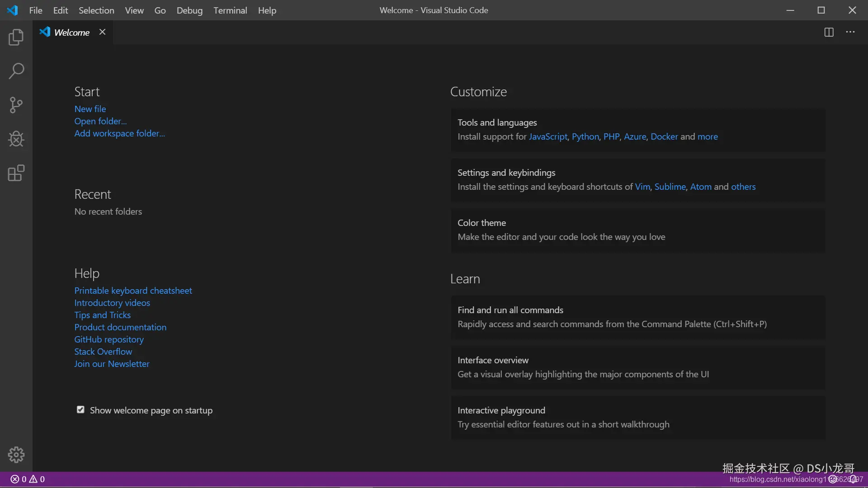868x488 pixels.
Task: Click the Tools and languages heading
Action: [497, 122]
